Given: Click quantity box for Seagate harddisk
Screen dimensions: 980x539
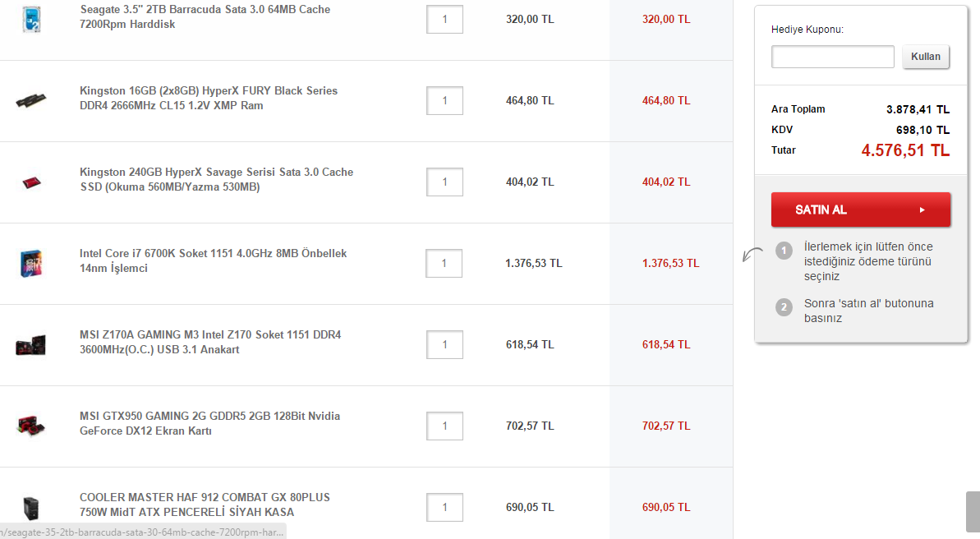Looking at the screenshot, I should click(x=444, y=20).
